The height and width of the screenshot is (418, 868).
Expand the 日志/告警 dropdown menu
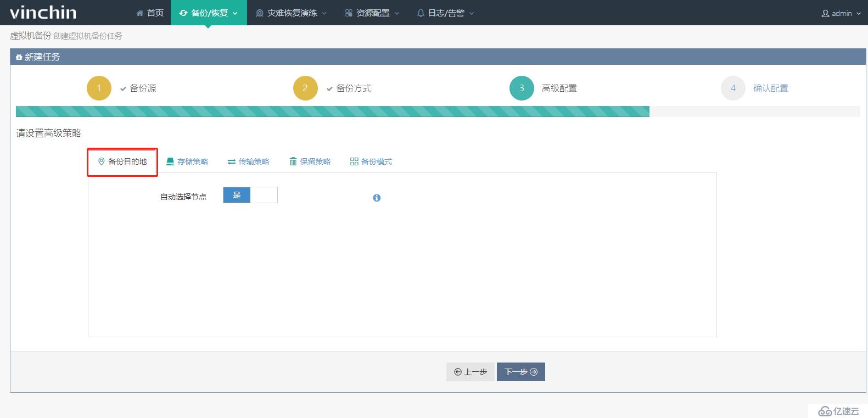click(x=445, y=13)
